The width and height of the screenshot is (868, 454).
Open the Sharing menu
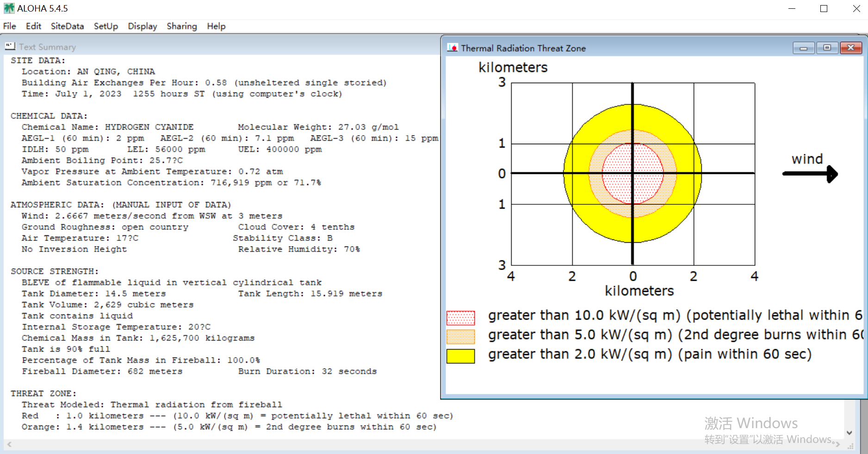(182, 26)
